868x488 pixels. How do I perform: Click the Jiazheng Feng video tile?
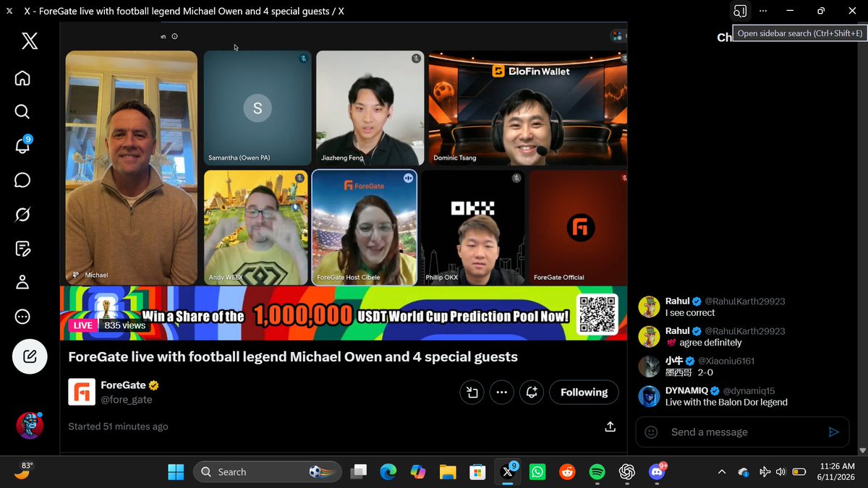[369, 108]
